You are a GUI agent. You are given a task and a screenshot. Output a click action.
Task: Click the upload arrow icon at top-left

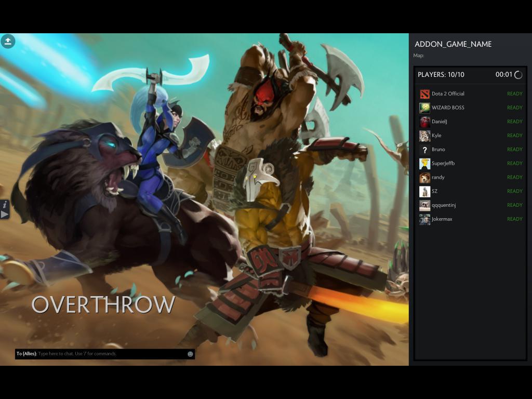coord(8,42)
